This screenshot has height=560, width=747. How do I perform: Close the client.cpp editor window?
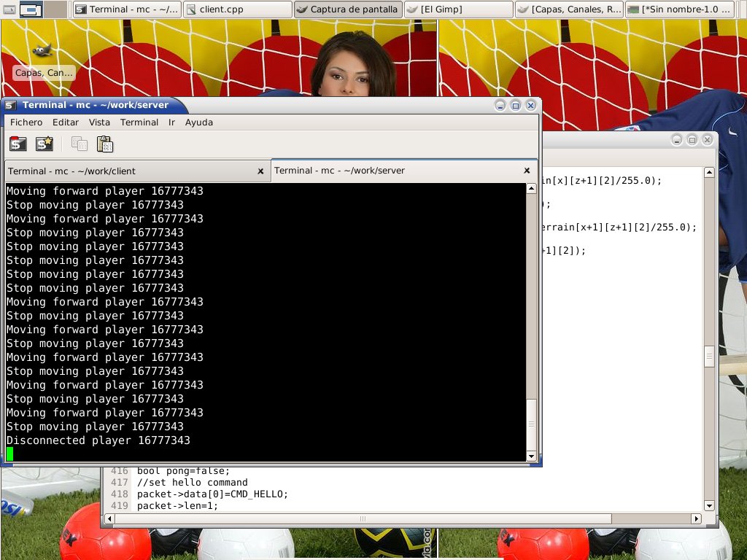708,139
